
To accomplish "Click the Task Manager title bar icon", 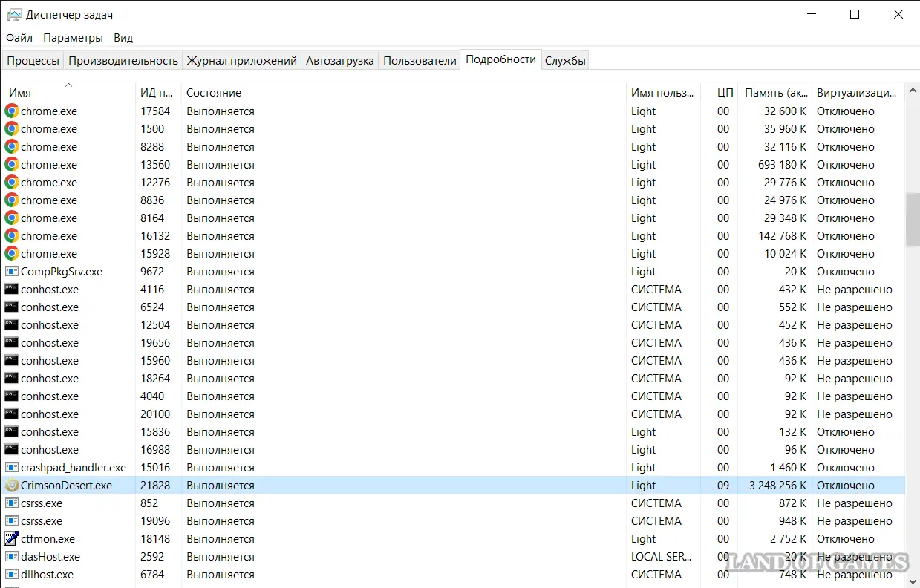I will click(x=14, y=15).
